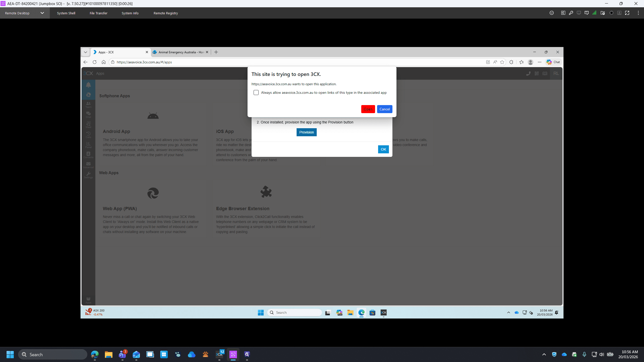
Task: Open the Remote Registry tab
Action: 166,13
